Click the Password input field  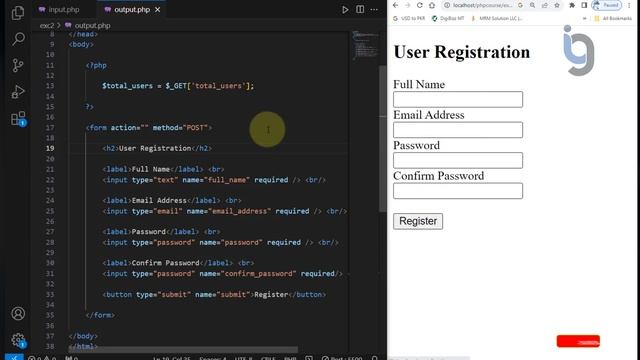[x=458, y=160]
